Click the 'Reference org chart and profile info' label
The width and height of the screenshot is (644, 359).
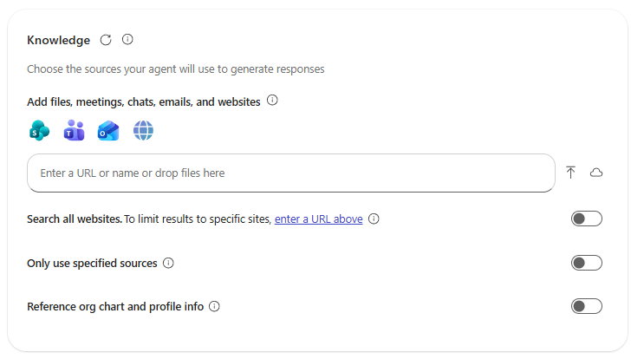[115, 306]
